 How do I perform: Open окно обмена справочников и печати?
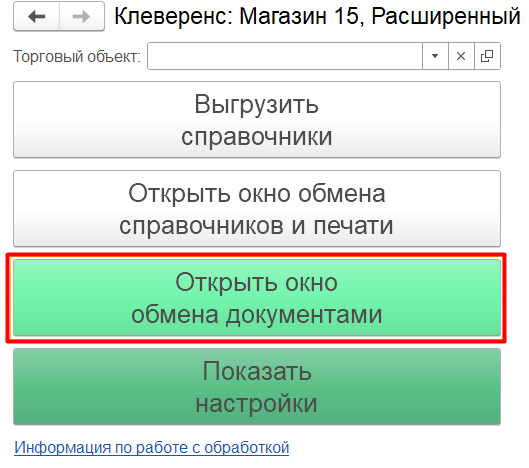point(257,209)
